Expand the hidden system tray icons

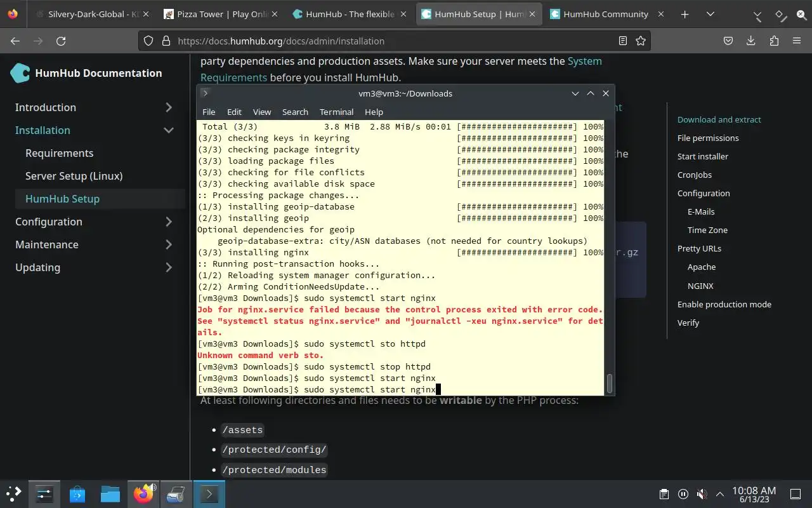(720, 494)
